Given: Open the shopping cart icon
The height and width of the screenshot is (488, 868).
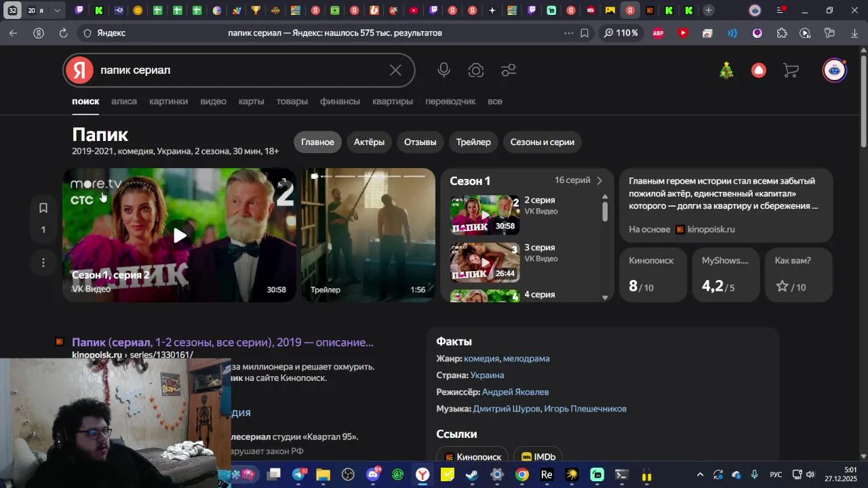Looking at the screenshot, I should pos(791,70).
